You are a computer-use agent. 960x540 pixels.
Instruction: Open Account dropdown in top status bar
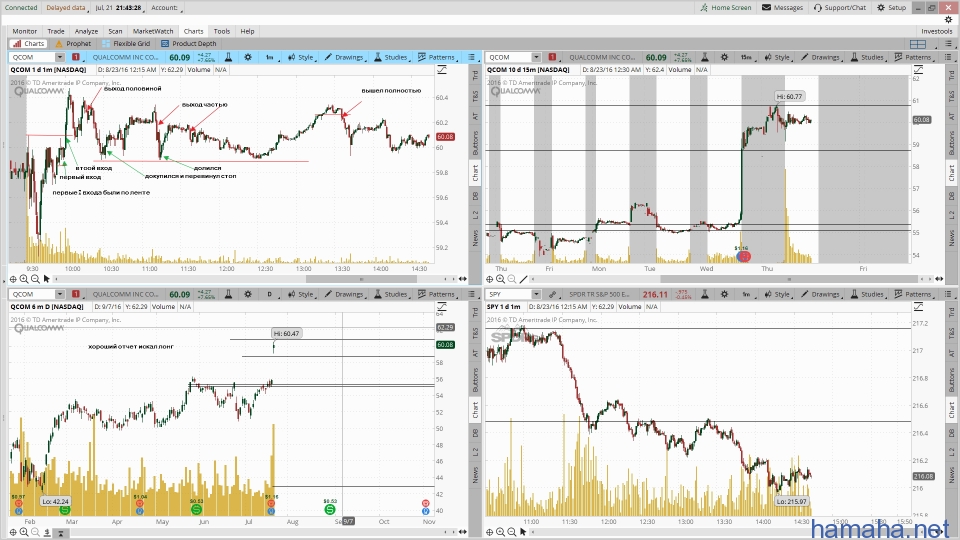click(x=167, y=7)
